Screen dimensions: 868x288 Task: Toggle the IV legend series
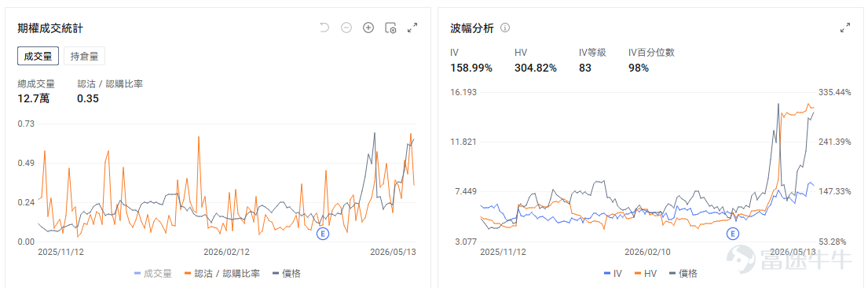point(613,273)
